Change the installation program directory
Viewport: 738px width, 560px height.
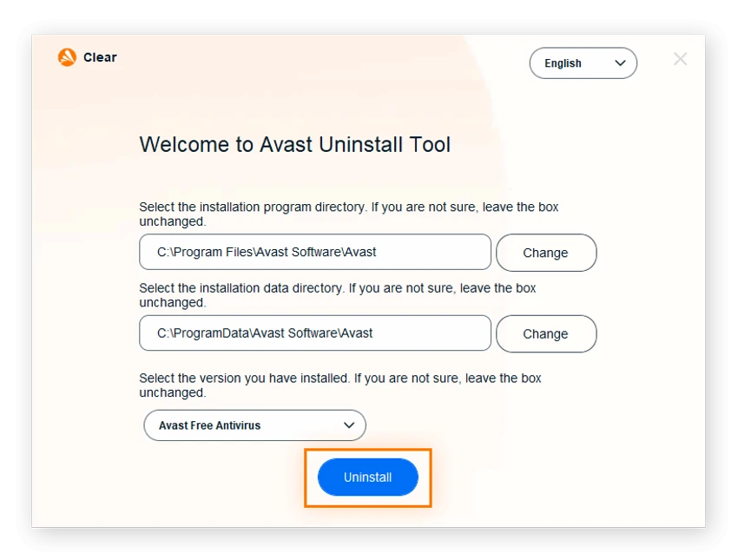point(546,253)
